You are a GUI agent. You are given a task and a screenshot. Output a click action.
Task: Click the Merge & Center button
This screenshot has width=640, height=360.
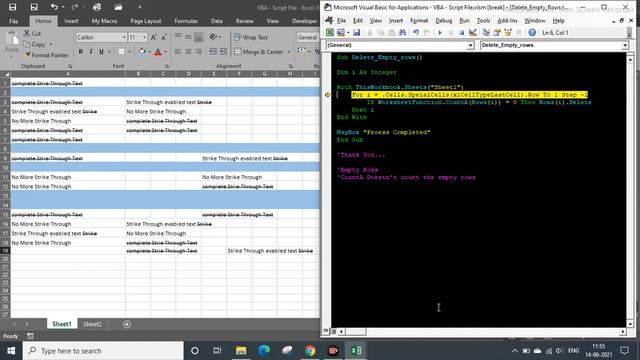pos(259,52)
